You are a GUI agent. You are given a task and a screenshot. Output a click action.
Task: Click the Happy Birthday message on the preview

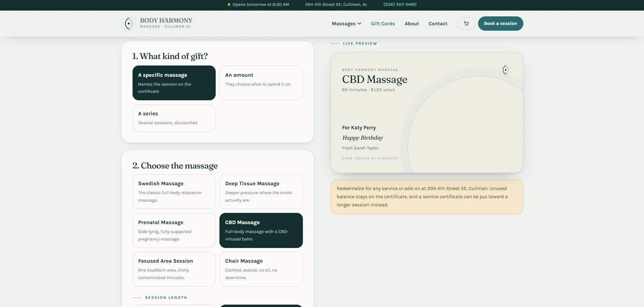click(x=363, y=138)
